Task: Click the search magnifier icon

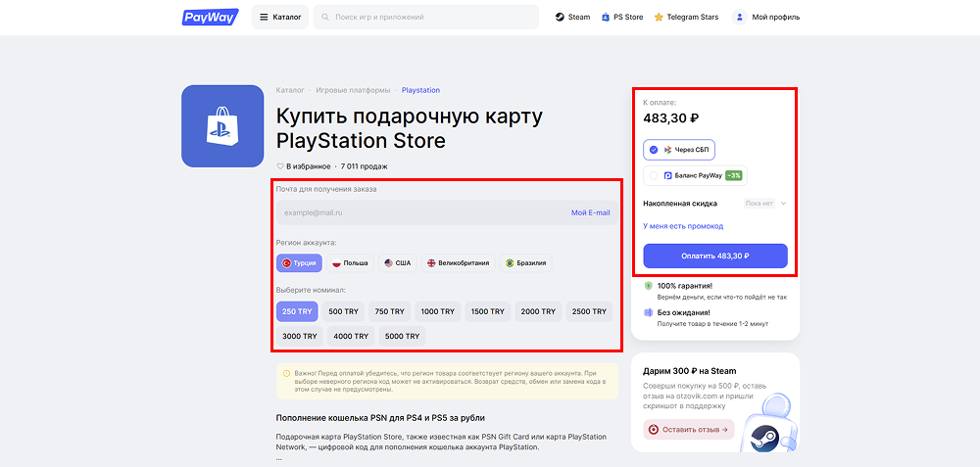Action: tap(325, 18)
